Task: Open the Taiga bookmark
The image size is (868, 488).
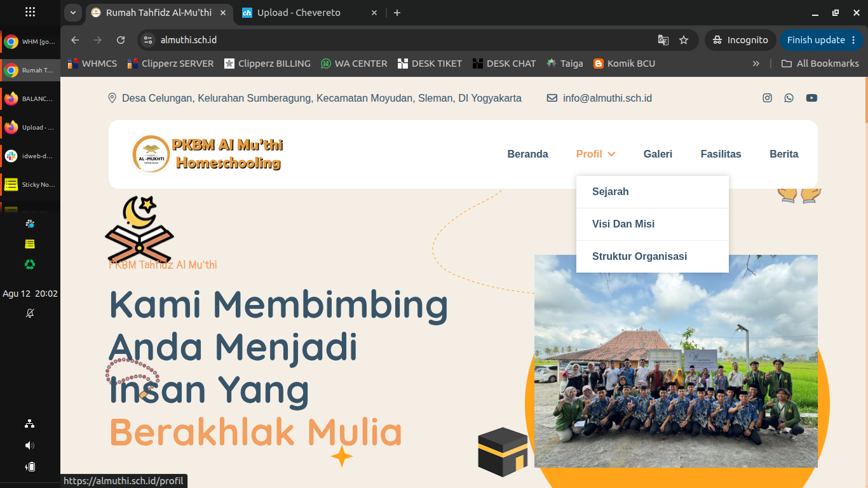Action: pyautogui.click(x=564, y=64)
